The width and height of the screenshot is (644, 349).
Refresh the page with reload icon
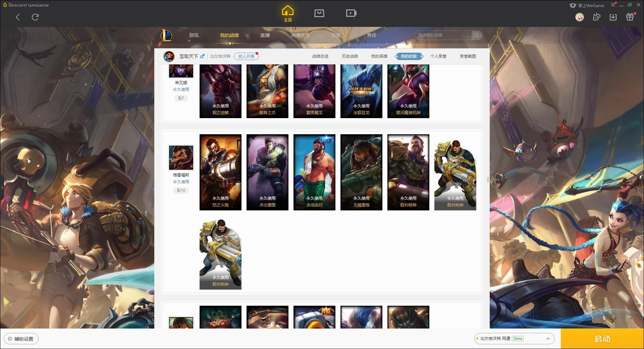pyautogui.click(x=35, y=17)
